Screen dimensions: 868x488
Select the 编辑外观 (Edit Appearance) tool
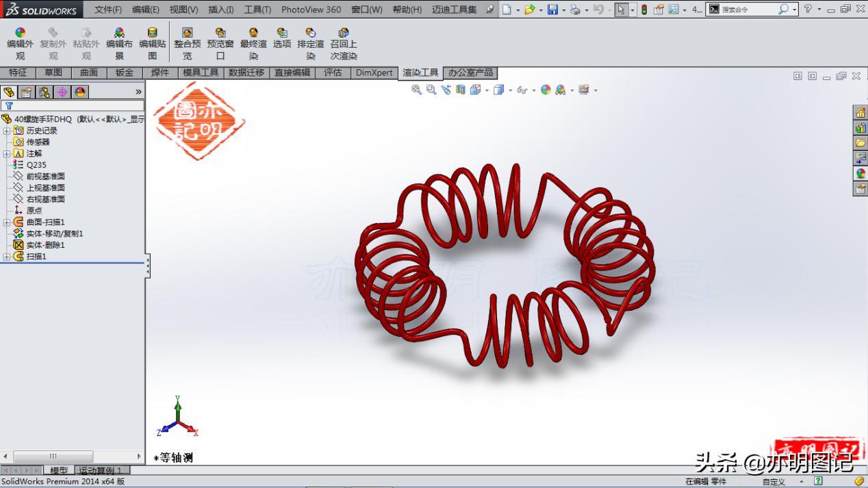point(20,32)
